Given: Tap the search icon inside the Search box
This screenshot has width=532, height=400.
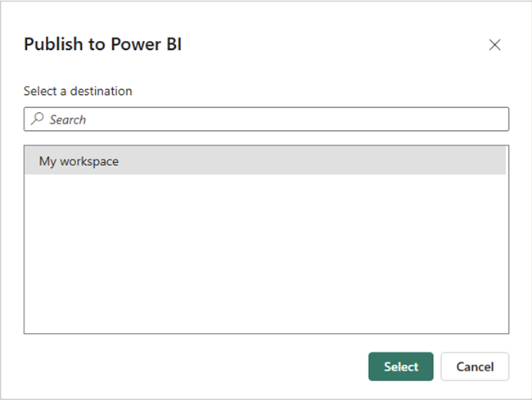Looking at the screenshot, I should pos(37,119).
